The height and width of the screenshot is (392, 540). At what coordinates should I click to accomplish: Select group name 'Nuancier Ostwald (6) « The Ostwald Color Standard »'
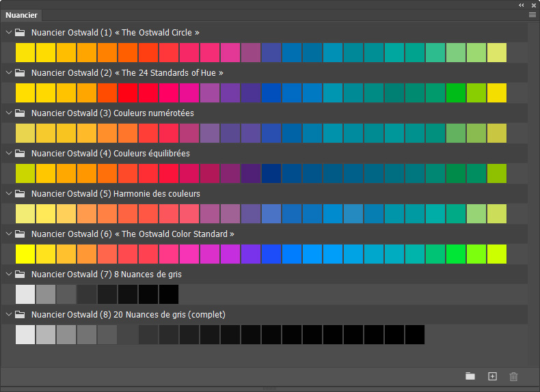point(133,234)
